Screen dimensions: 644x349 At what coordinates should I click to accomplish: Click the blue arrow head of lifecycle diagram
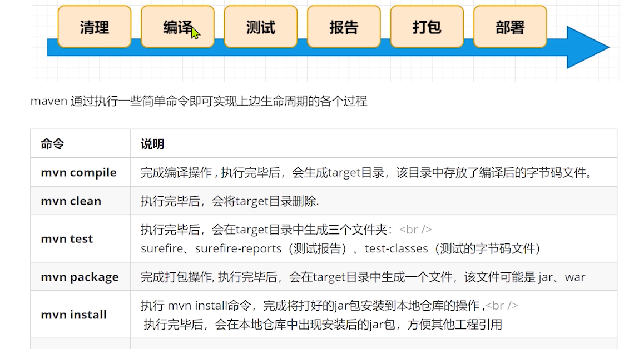click(587, 47)
